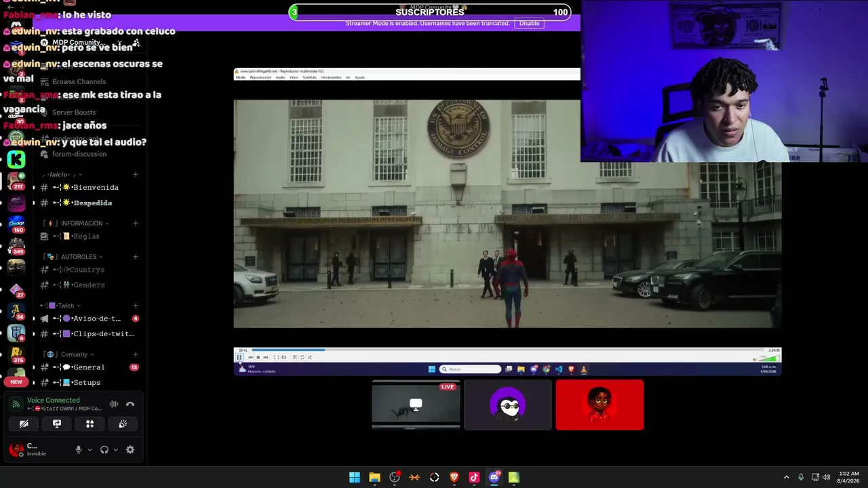
Task: Deafen headphones in user panel
Action: tap(104, 449)
